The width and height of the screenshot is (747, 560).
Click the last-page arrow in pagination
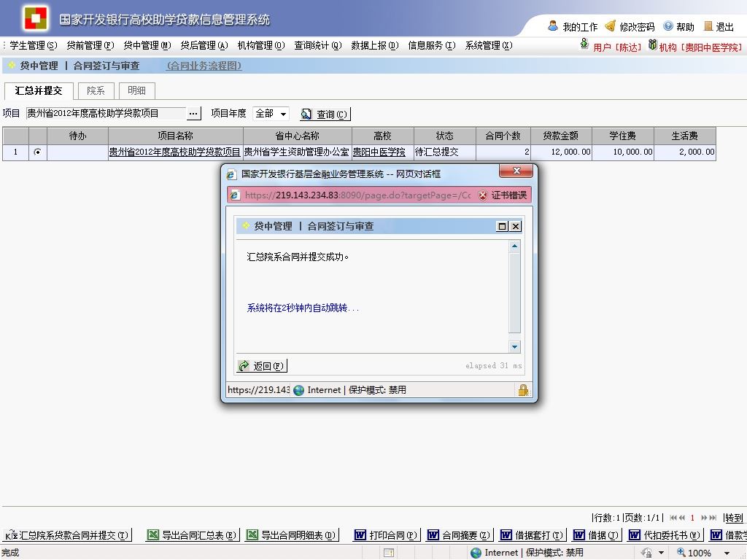(x=713, y=518)
